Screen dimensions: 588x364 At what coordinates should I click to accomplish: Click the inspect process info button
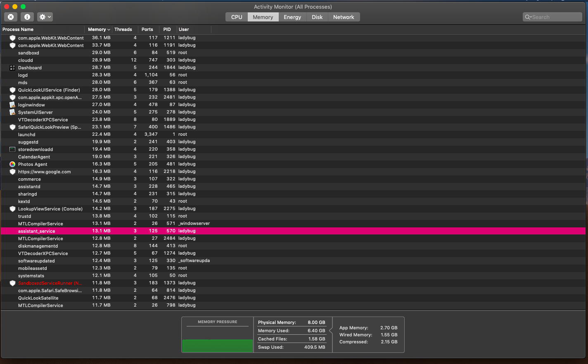pos(27,17)
